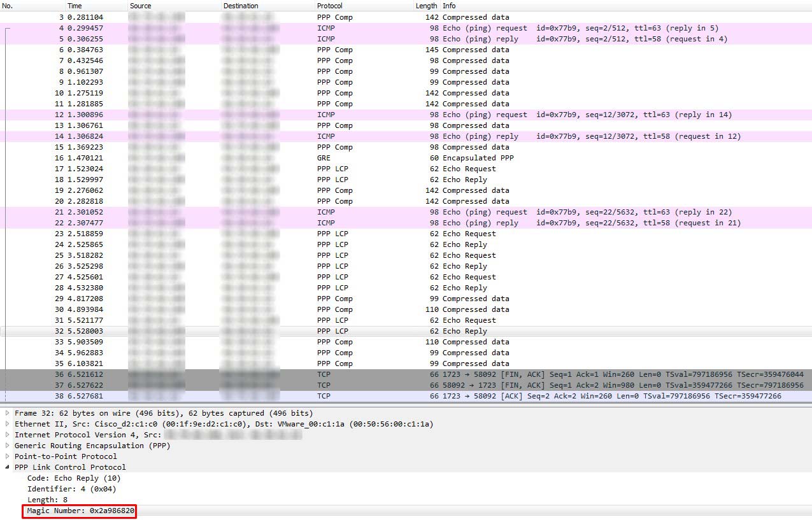Viewport: 812px width, 522px height.
Task: Select packet 14 ICMP reply seq=12/3072
Action: click(406, 136)
